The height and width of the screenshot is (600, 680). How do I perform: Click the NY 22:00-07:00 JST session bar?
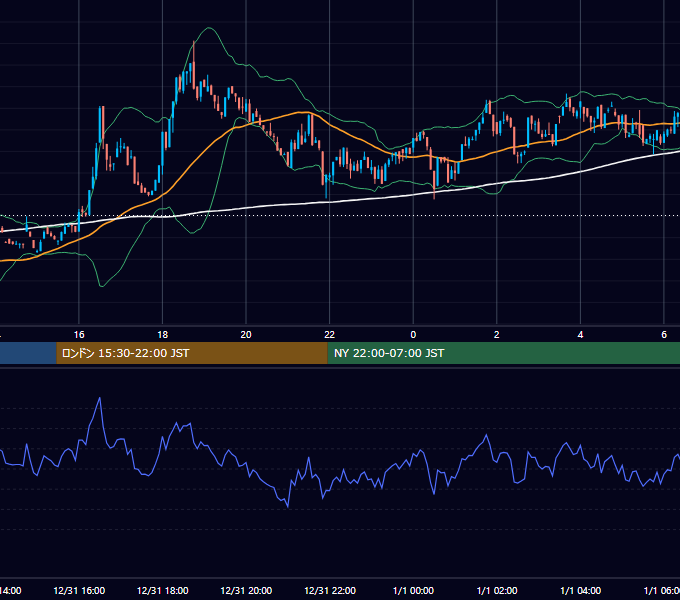pyautogui.click(x=503, y=353)
